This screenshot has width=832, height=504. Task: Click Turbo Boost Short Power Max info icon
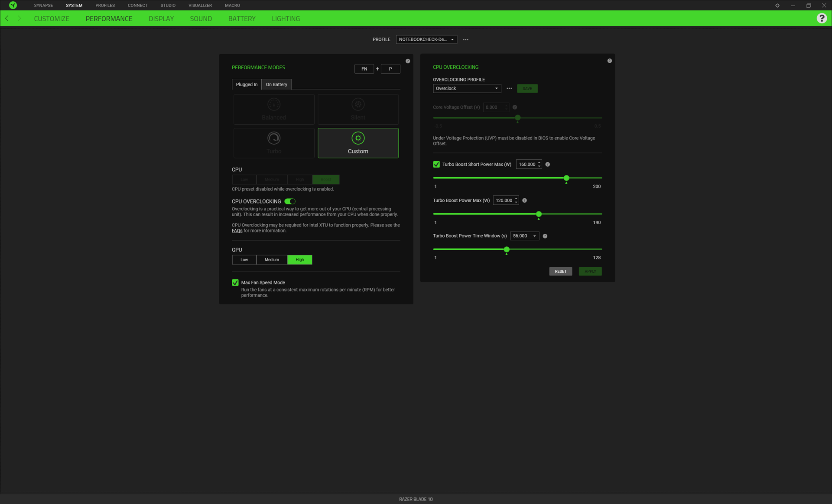click(x=547, y=165)
